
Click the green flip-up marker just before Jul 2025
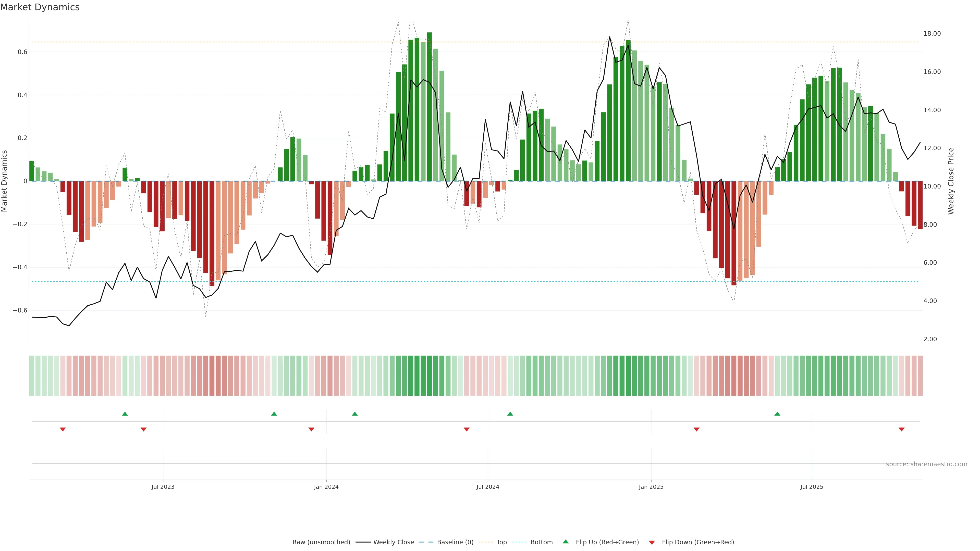[x=777, y=414]
